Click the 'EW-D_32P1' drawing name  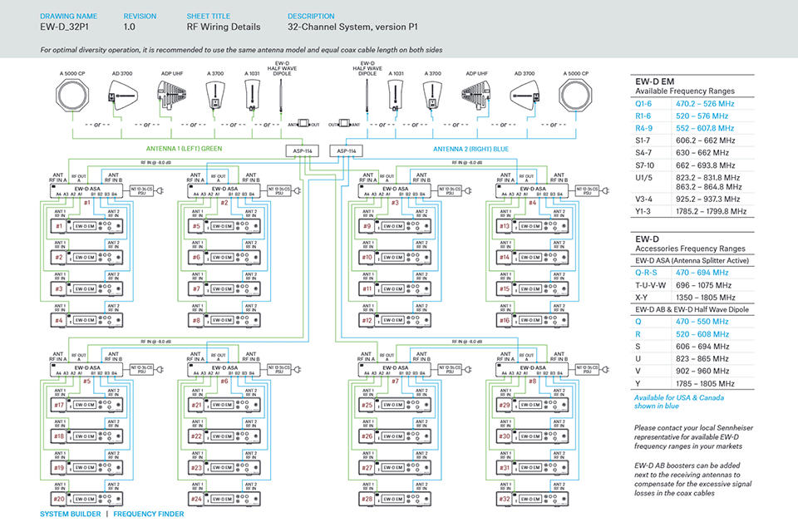(64, 27)
